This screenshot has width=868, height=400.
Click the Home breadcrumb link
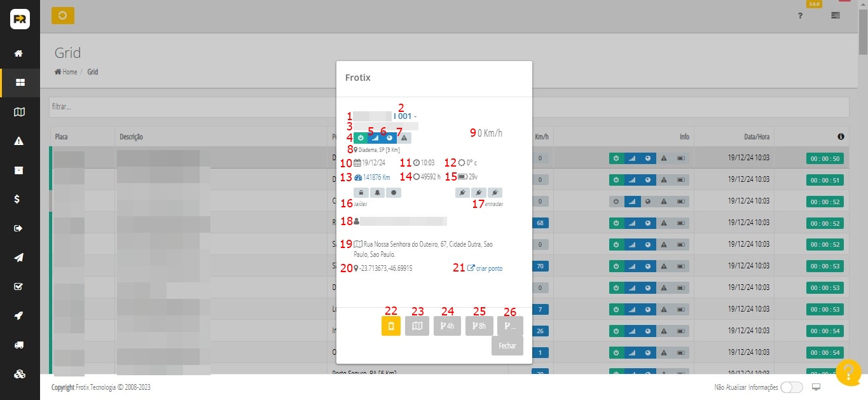coord(69,72)
